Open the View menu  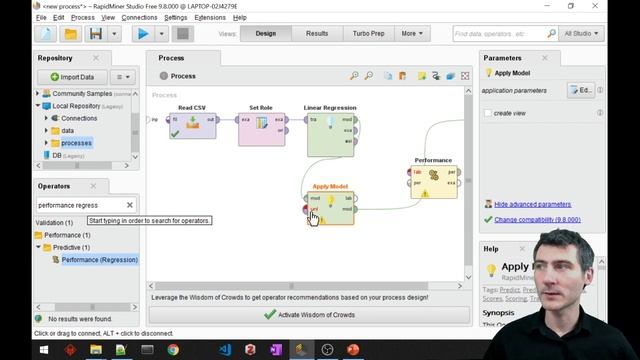tap(108, 18)
